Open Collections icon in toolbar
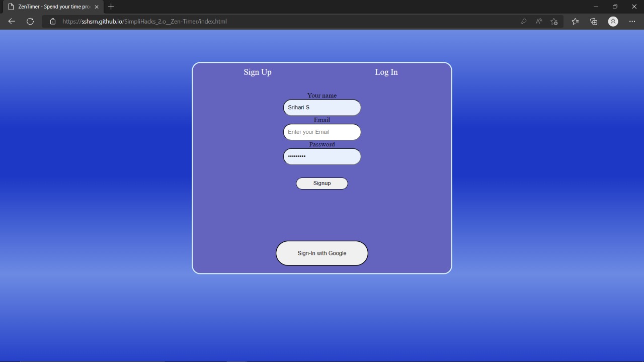 point(594,21)
